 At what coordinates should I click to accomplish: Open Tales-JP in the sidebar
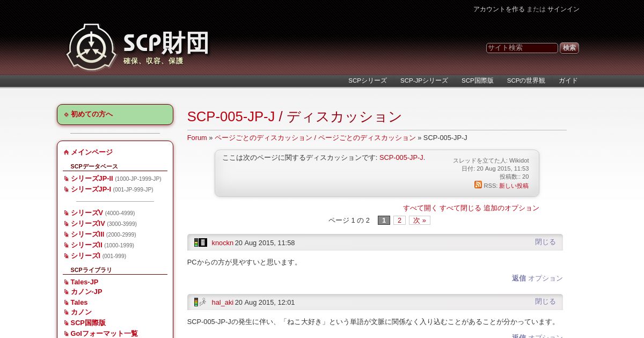coord(84,282)
